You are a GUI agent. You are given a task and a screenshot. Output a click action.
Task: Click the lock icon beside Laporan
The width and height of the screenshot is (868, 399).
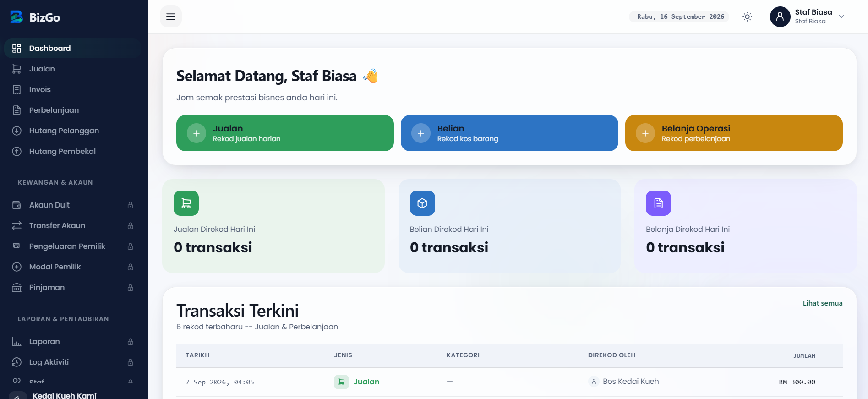[131, 342]
